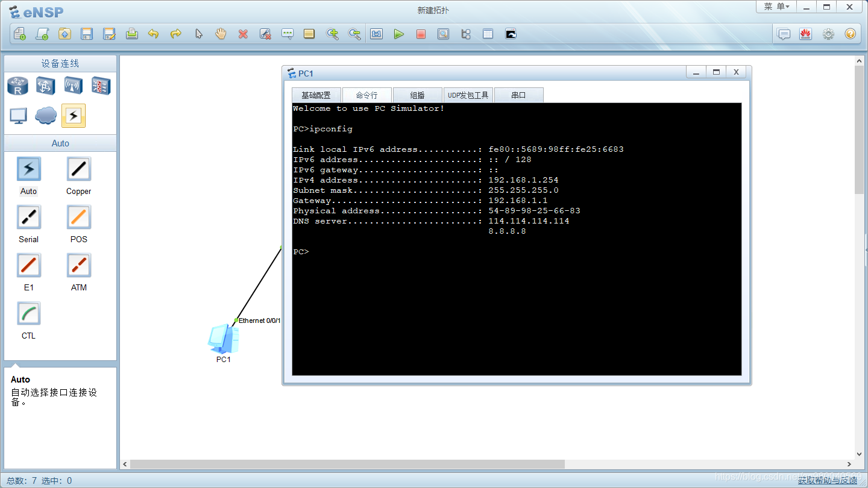868x488 pixels.
Task: Switch to 串口 tab in PC1
Action: [518, 95]
